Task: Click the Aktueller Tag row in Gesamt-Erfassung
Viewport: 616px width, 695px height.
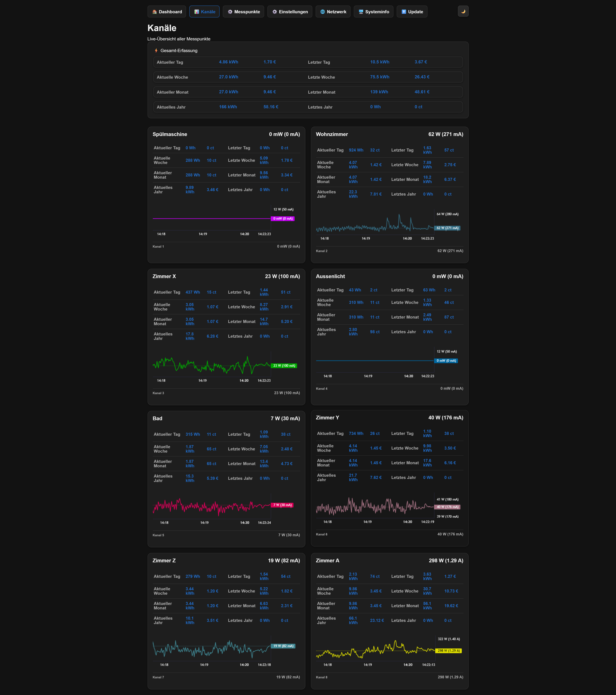Action: click(x=170, y=62)
